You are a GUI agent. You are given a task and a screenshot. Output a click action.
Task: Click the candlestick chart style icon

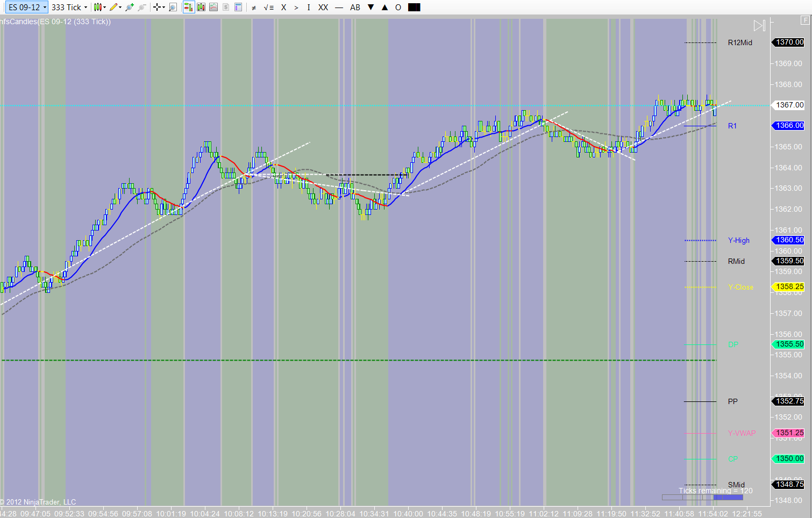97,8
